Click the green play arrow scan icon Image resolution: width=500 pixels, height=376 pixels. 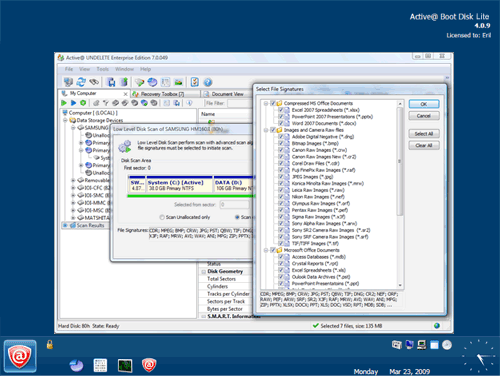point(64,103)
